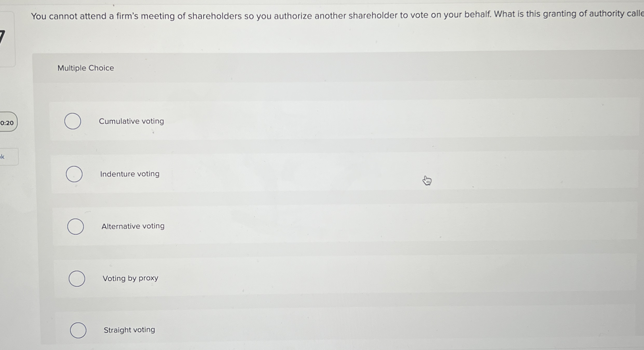Image resolution: width=644 pixels, height=350 pixels.
Task: Click the Indenture voting option text
Action: (130, 174)
